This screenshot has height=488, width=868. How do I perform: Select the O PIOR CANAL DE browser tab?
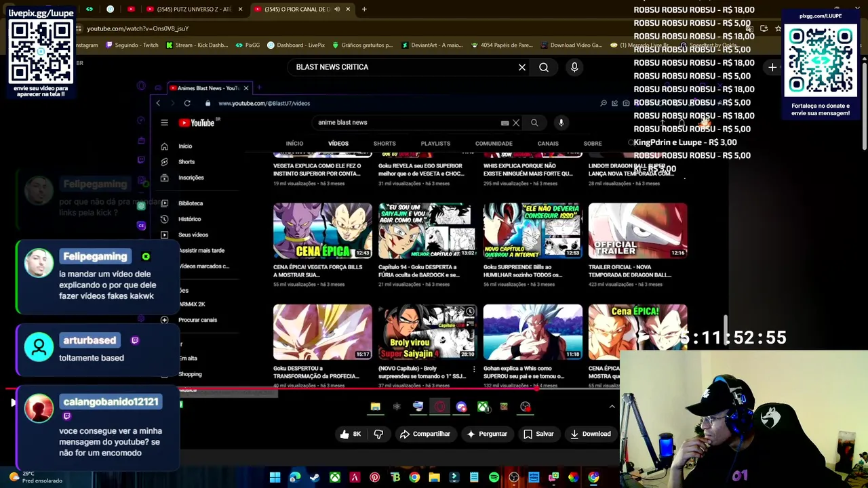tap(301, 9)
